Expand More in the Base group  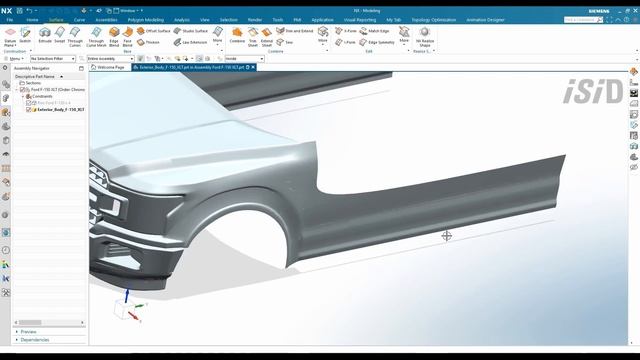(x=217, y=36)
